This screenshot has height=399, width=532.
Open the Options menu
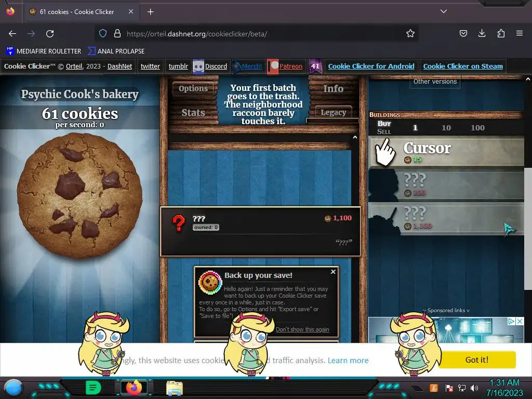coord(193,88)
